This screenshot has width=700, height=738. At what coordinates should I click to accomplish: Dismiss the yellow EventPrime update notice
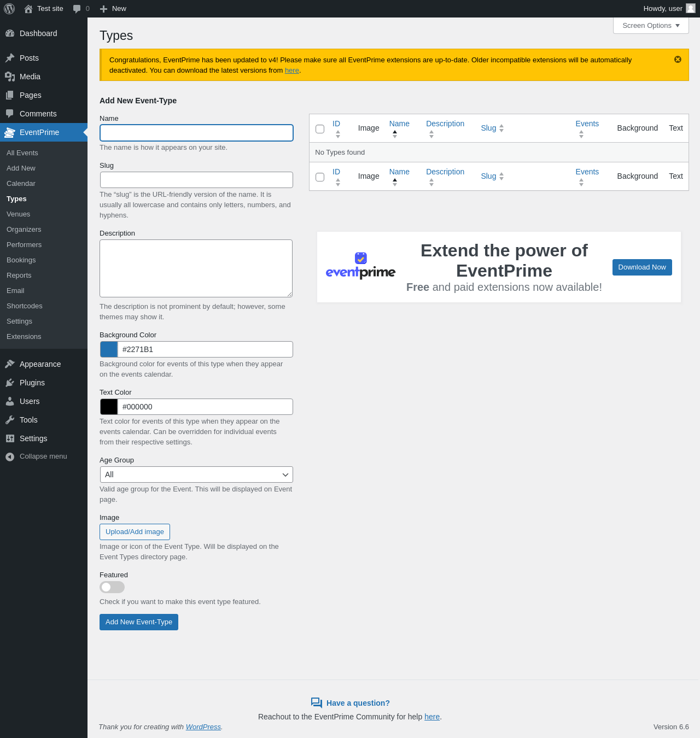pyautogui.click(x=678, y=60)
